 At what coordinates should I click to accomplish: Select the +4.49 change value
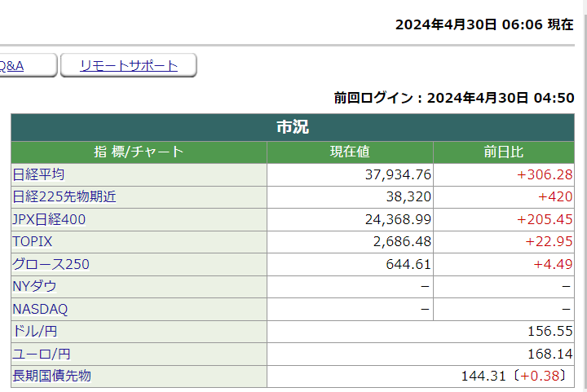[553, 264]
